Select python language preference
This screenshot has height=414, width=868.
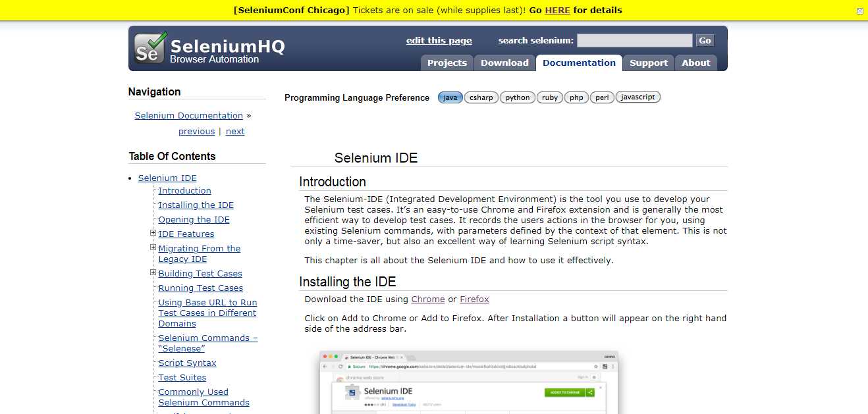pyautogui.click(x=518, y=97)
